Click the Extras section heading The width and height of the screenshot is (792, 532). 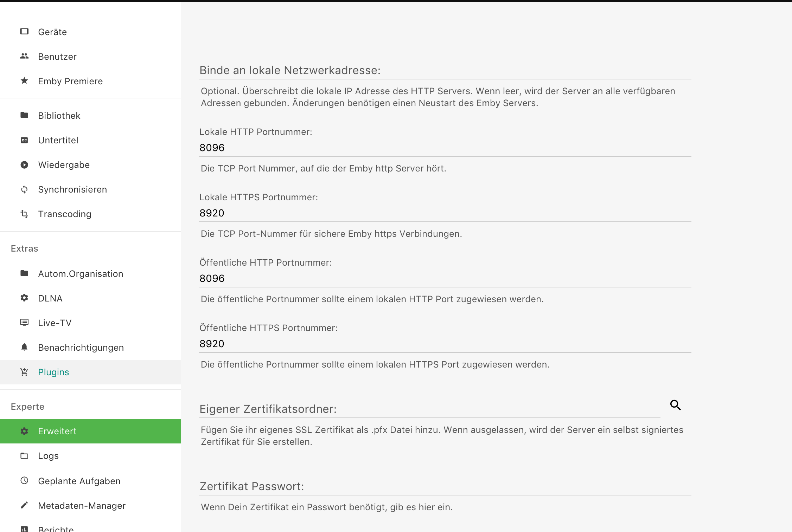coord(24,248)
